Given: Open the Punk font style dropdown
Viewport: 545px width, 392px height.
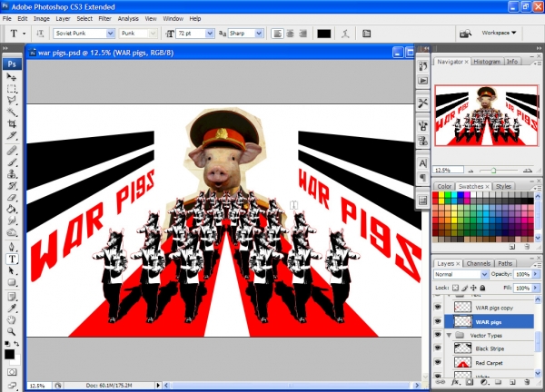Looking at the screenshot, I should [153, 34].
